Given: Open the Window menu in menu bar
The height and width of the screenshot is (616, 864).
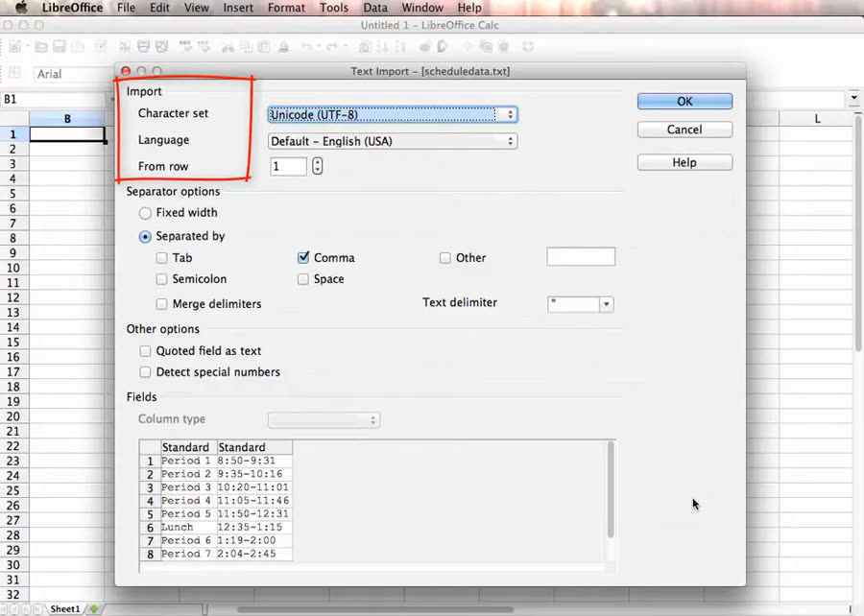Looking at the screenshot, I should pos(422,8).
